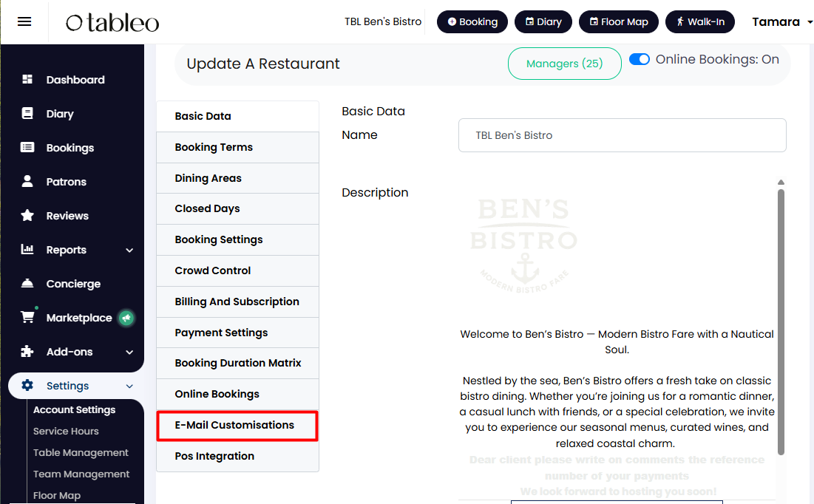Select the Dining Areas tab
Viewport: 814px width, 504px height.
click(x=238, y=178)
